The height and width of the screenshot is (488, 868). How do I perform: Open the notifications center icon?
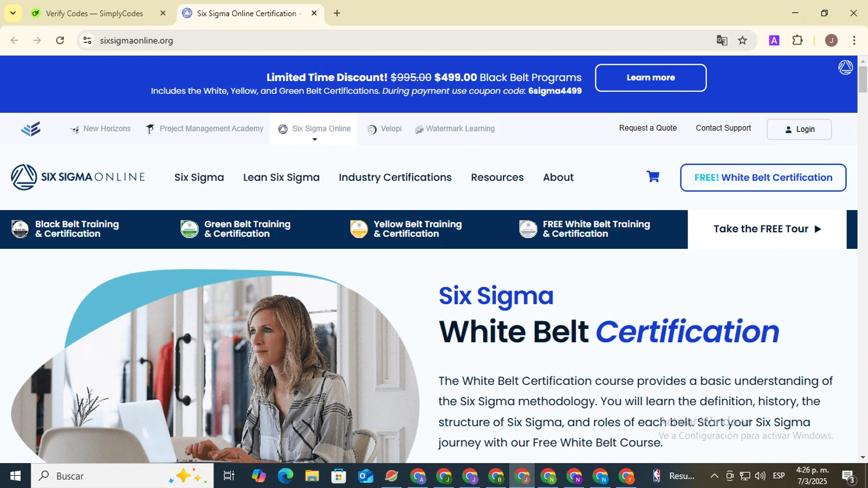pos(848,476)
